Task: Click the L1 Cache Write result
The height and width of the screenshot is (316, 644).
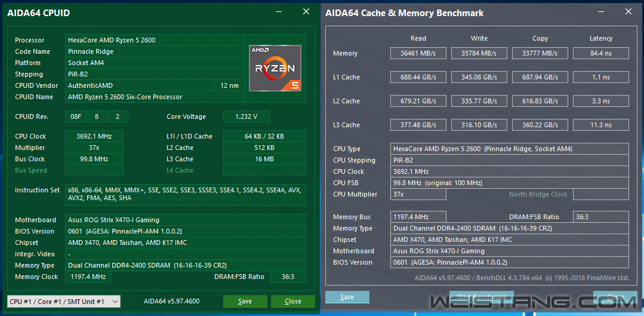Action: (x=479, y=77)
